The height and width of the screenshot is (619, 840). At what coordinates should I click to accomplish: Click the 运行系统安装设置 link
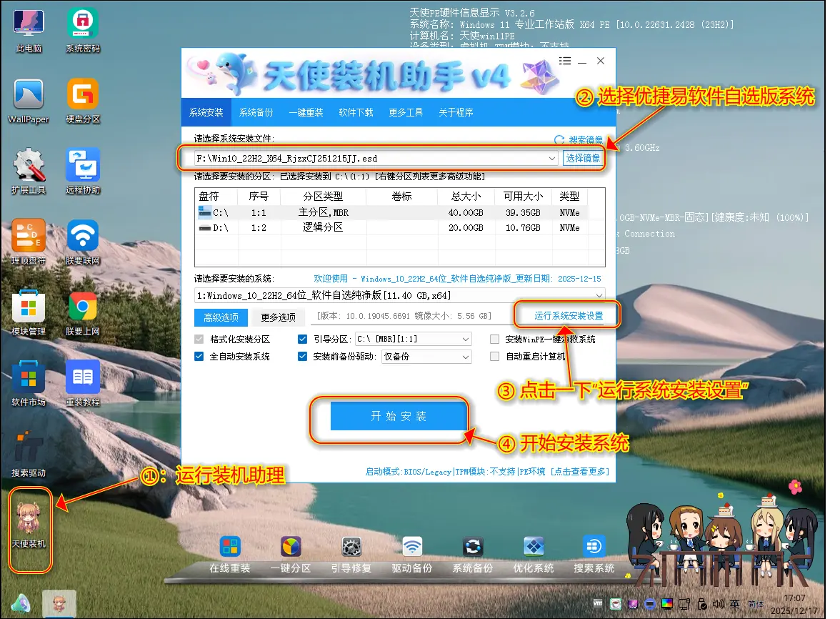[x=569, y=316]
